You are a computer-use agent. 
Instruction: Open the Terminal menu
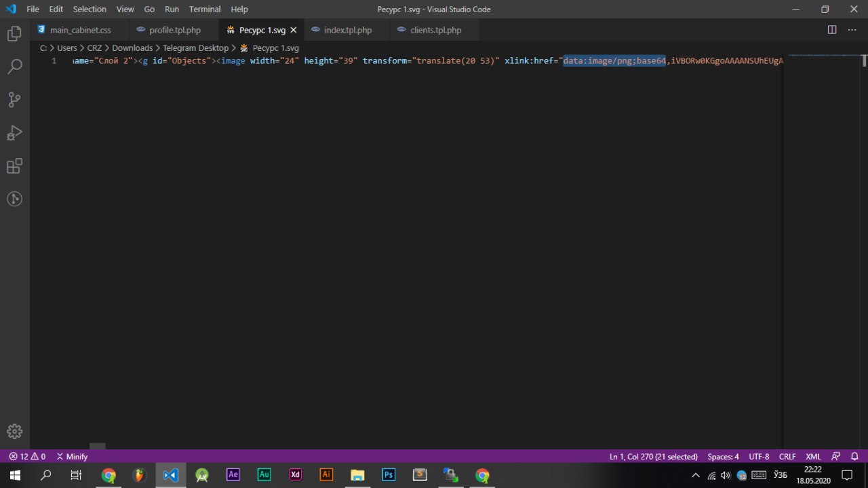coord(205,10)
